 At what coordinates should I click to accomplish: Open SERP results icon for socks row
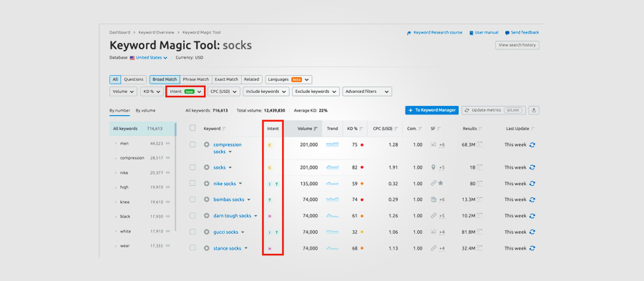pyautogui.click(x=479, y=167)
